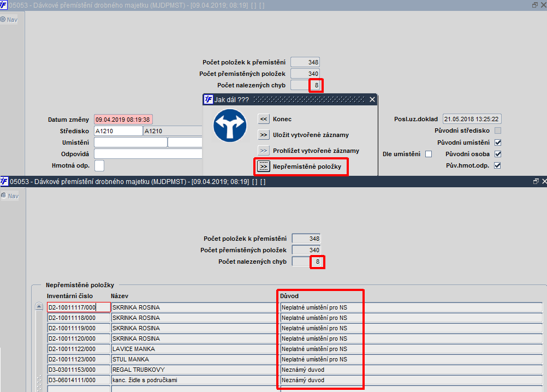Click the Konec back arrow button
This screenshot has width=547, height=392.
click(x=263, y=119)
